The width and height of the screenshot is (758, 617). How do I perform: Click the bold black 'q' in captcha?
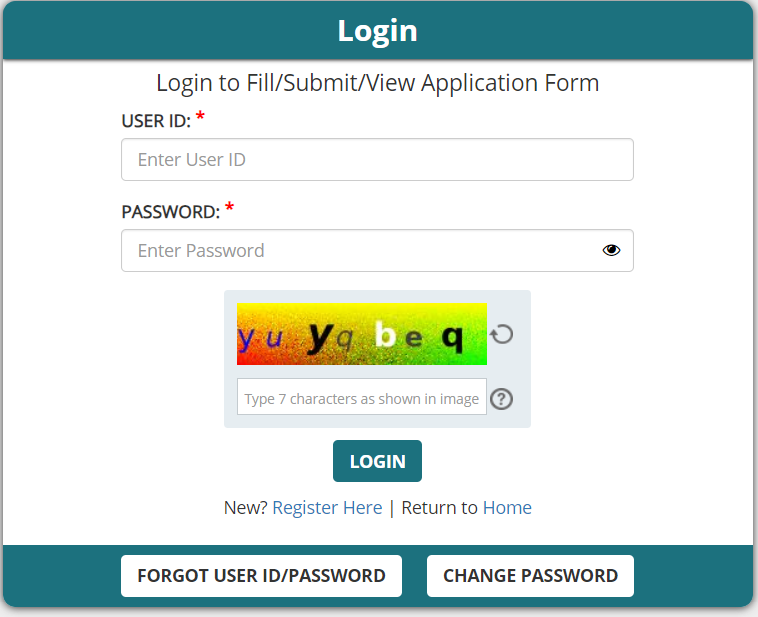452,338
